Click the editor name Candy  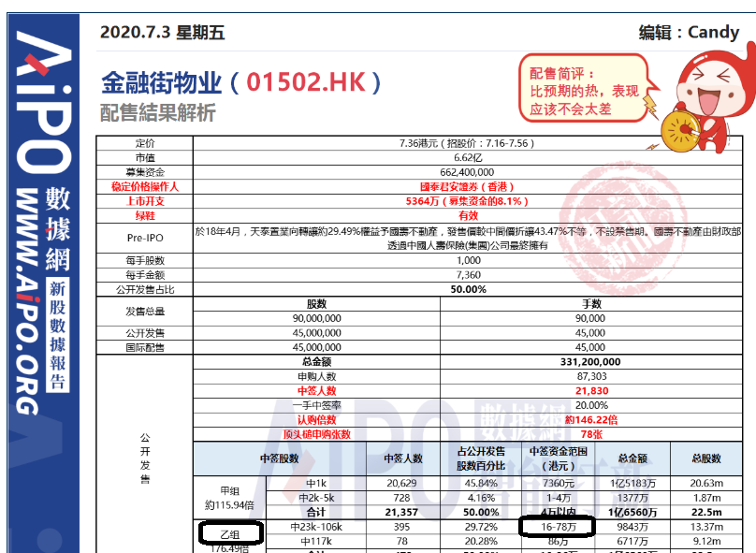[713, 32]
